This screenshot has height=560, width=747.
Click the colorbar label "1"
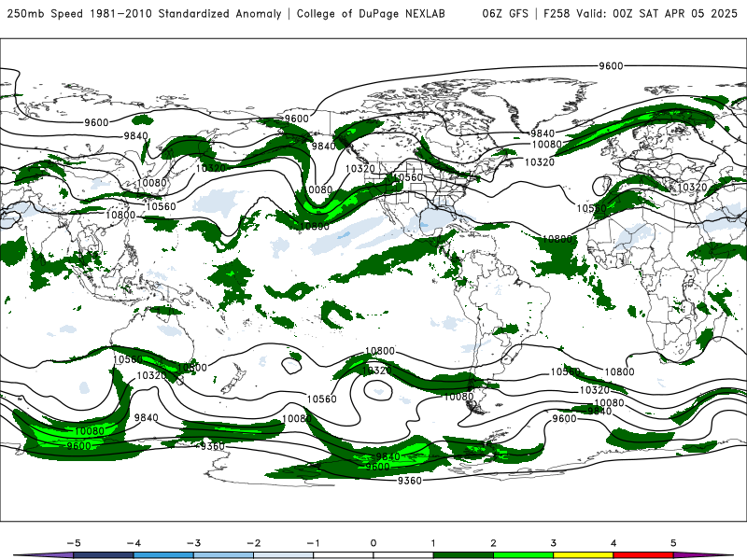(x=433, y=543)
